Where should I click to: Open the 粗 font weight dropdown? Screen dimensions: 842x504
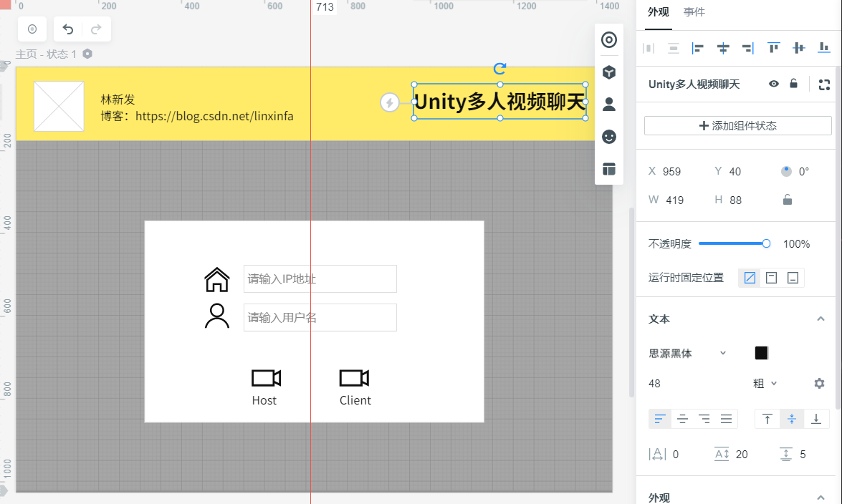click(765, 383)
